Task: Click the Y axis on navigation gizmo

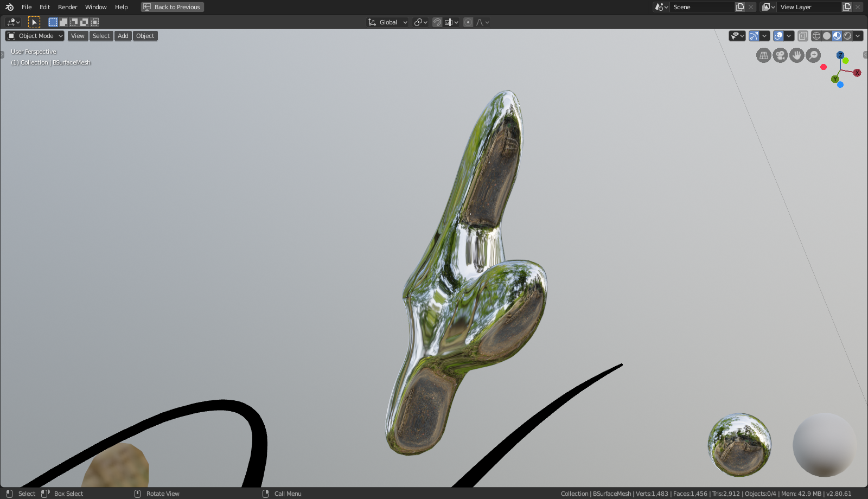Action: tap(835, 79)
